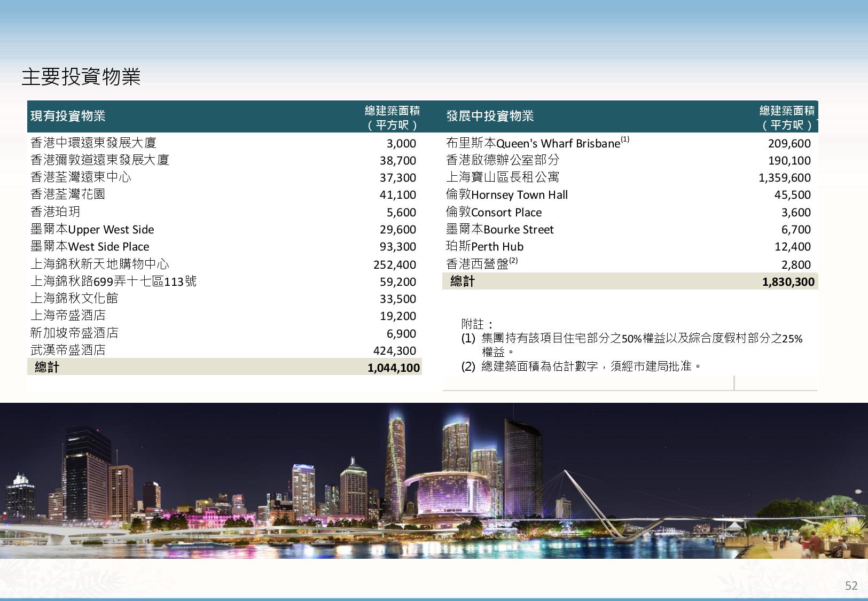Viewport: 868px width, 601px height.
Task: Click the value 33,500
Action: (398, 299)
